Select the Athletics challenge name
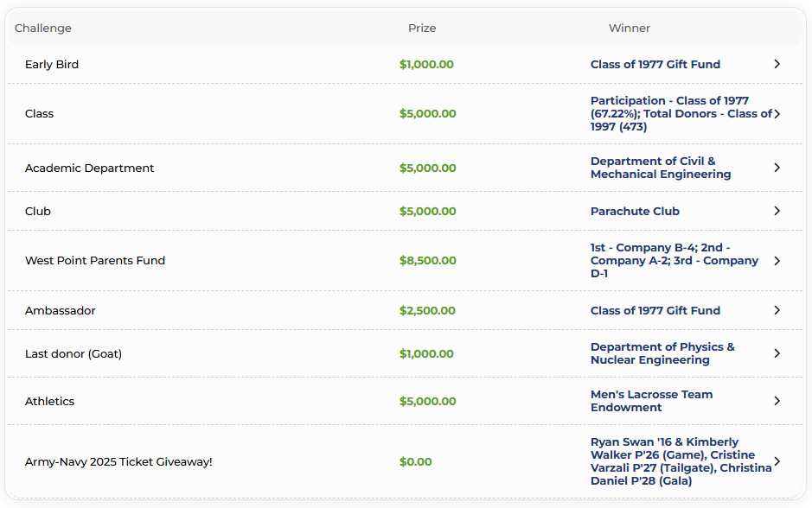Viewport: 812px width, 508px height. pos(49,401)
